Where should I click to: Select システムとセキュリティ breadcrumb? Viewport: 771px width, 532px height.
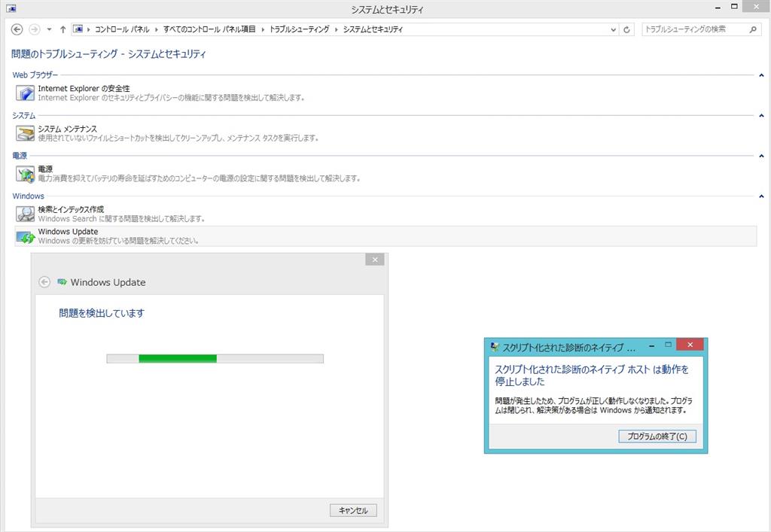click(x=373, y=29)
